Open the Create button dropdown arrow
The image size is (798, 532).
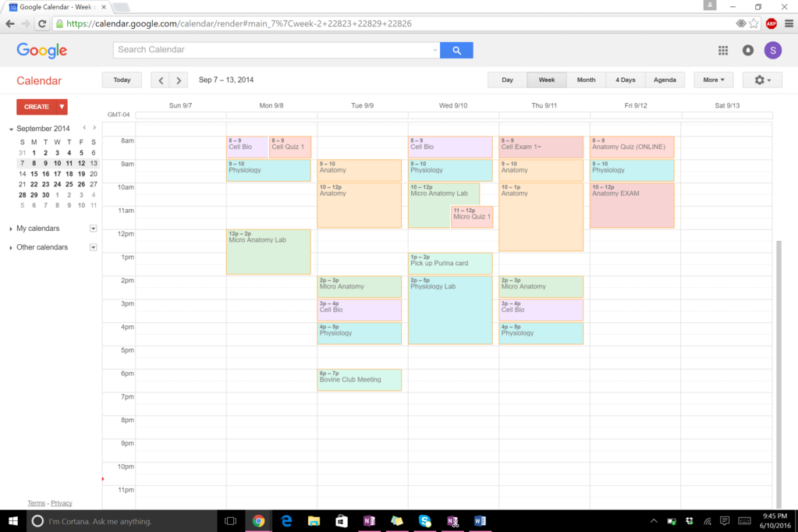click(x=62, y=107)
